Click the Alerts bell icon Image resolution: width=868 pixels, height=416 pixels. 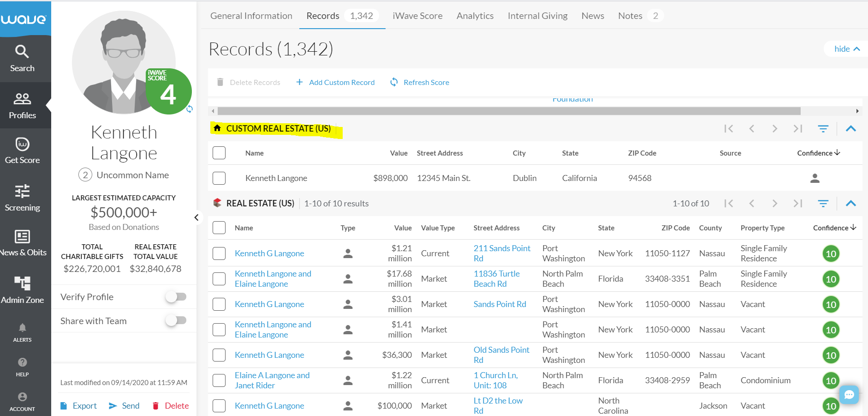(x=22, y=328)
